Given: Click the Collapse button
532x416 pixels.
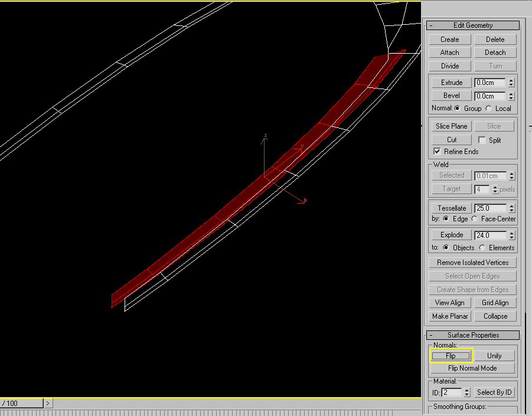Looking at the screenshot, I should point(495,316).
